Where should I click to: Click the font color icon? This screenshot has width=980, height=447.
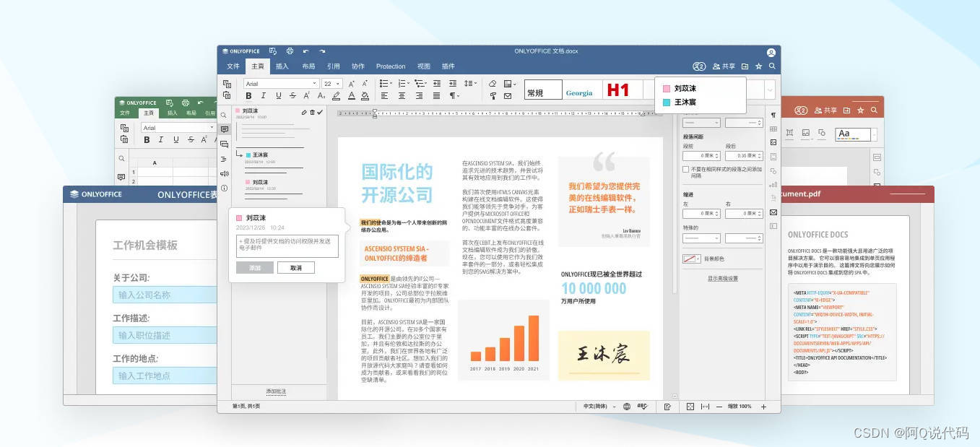[x=351, y=95]
